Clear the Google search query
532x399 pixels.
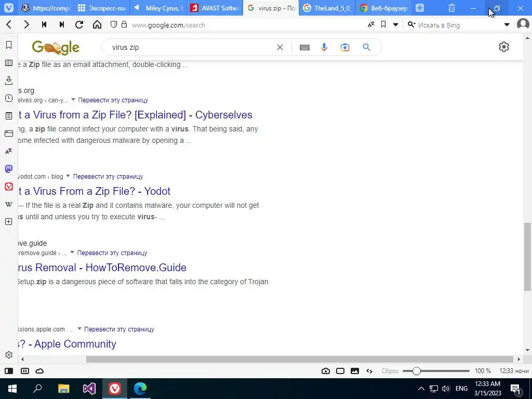tap(280, 47)
